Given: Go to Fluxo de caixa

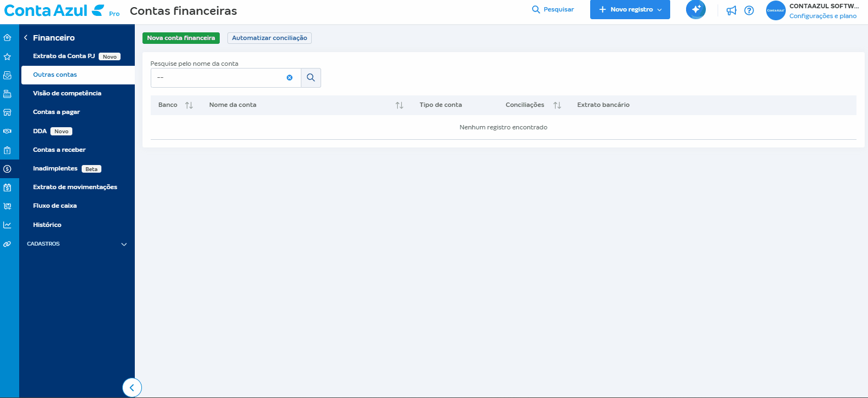Looking at the screenshot, I should coord(55,206).
